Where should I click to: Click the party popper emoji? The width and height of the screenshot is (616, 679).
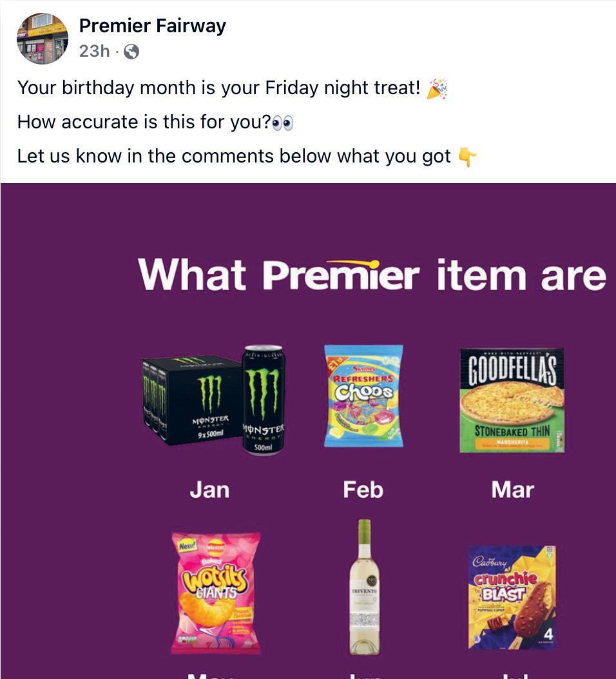click(437, 89)
